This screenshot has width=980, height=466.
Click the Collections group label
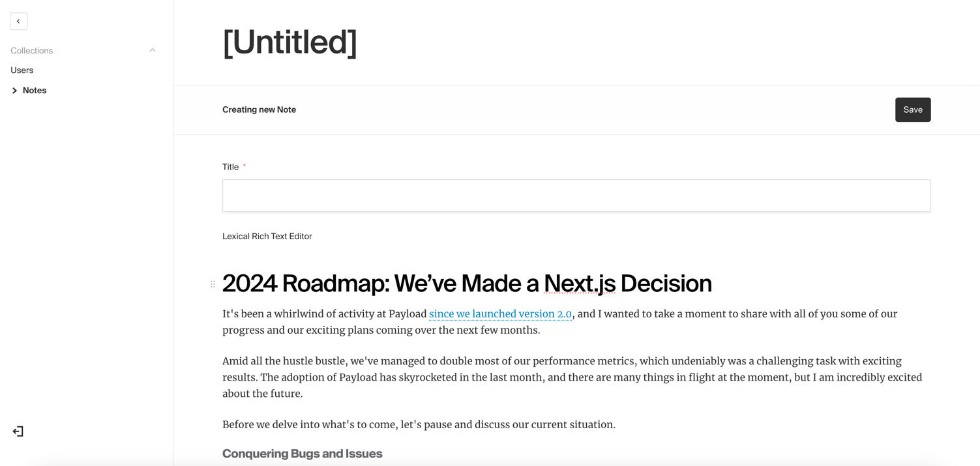pyautogui.click(x=32, y=50)
